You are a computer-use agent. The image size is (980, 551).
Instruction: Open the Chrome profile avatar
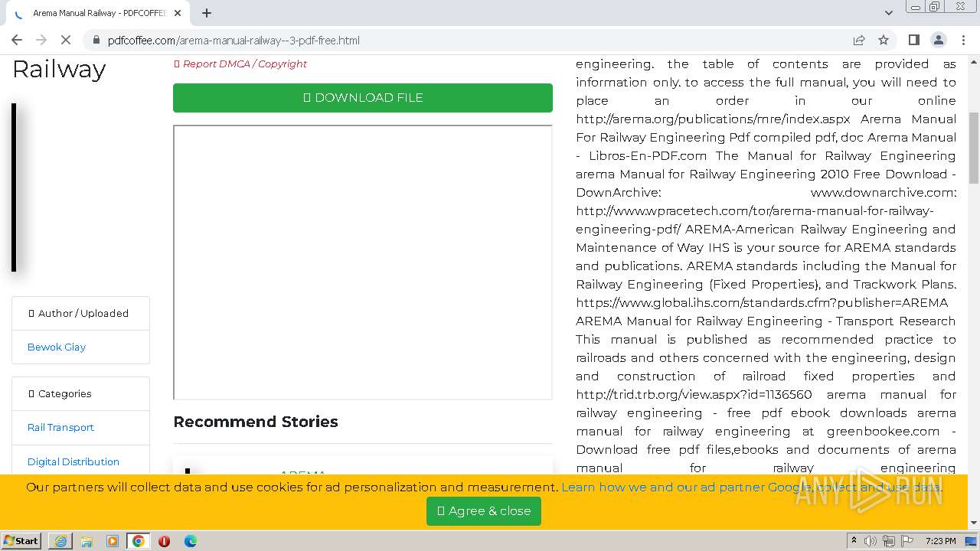938,40
